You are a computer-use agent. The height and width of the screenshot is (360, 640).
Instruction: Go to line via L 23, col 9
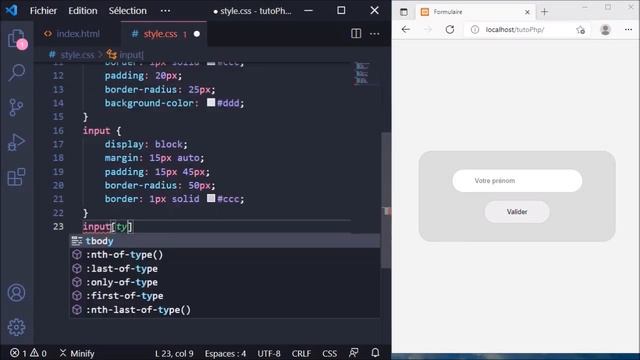(x=174, y=353)
